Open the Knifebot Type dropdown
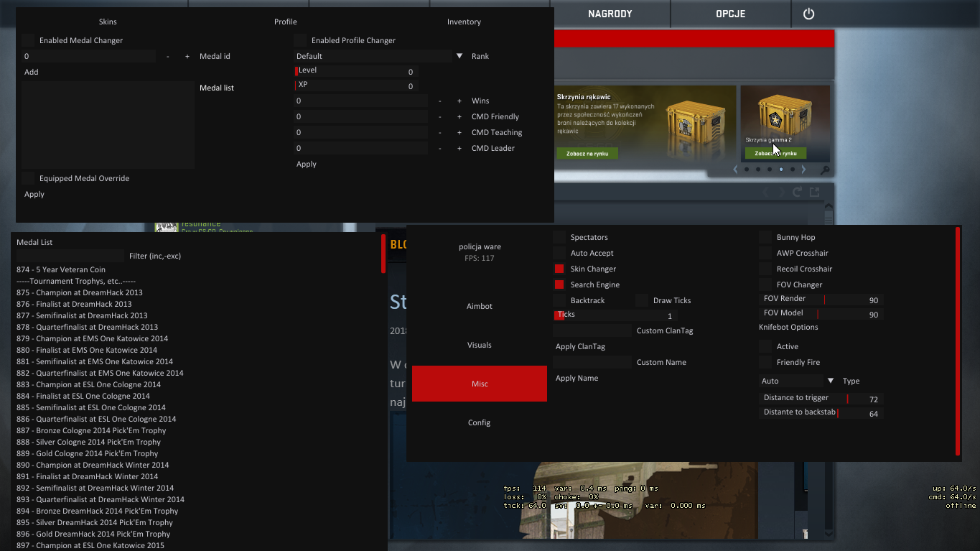980x551 pixels. point(831,381)
